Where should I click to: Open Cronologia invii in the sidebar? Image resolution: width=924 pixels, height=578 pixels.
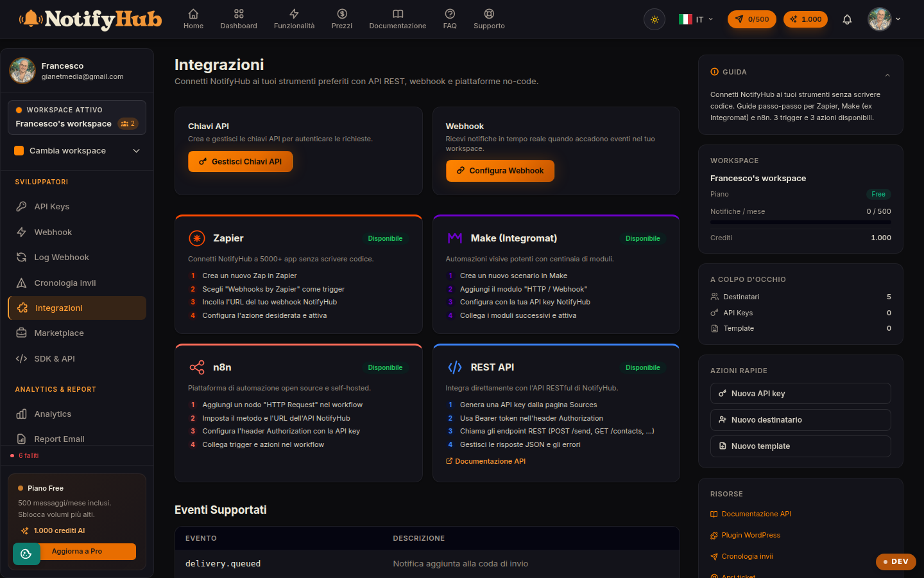click(77, 283)
